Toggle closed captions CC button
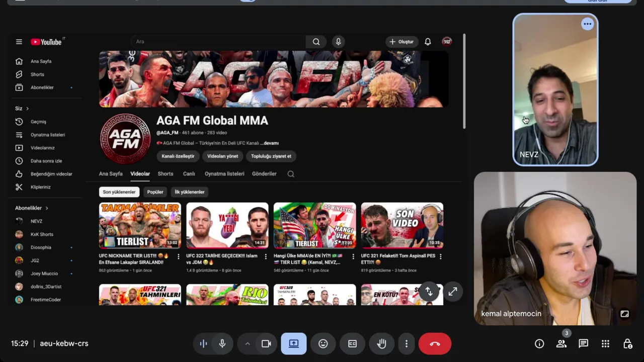The image size is (644, 362). click(352, 343)
